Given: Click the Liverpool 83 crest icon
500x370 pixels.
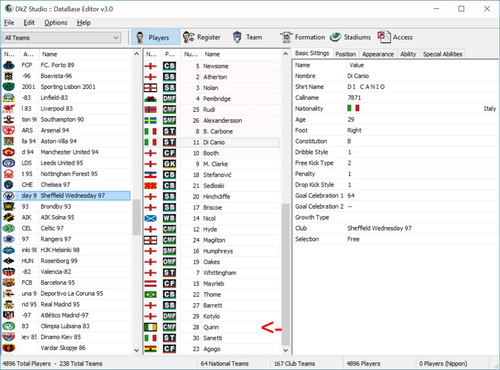Looking at the screenshot, I should (x=9, y=109).
